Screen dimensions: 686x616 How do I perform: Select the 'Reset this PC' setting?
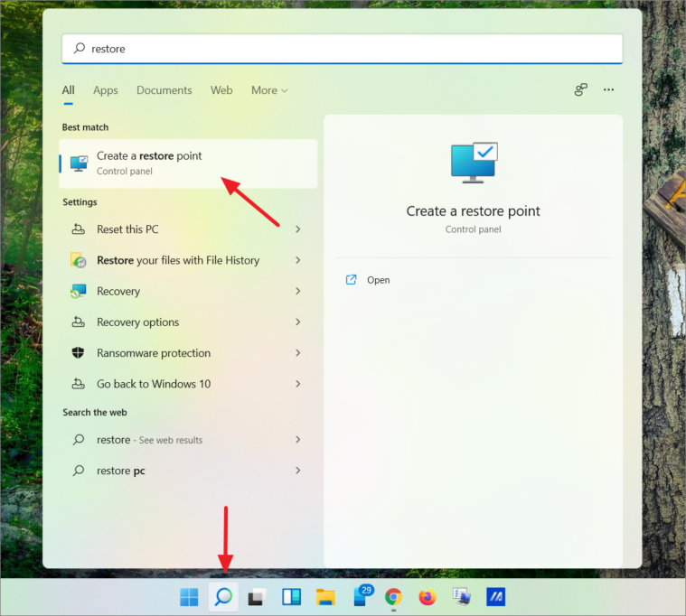[127, 229]
